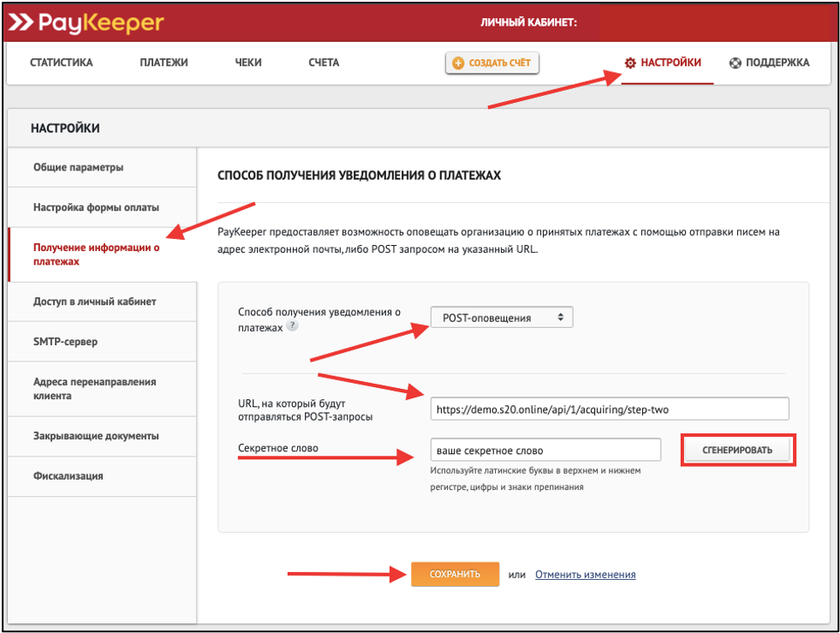Click the lifebuoy icon beside ПОДДЕРЖКА
This screenshot has height=633, width=840.
(735, 63)
